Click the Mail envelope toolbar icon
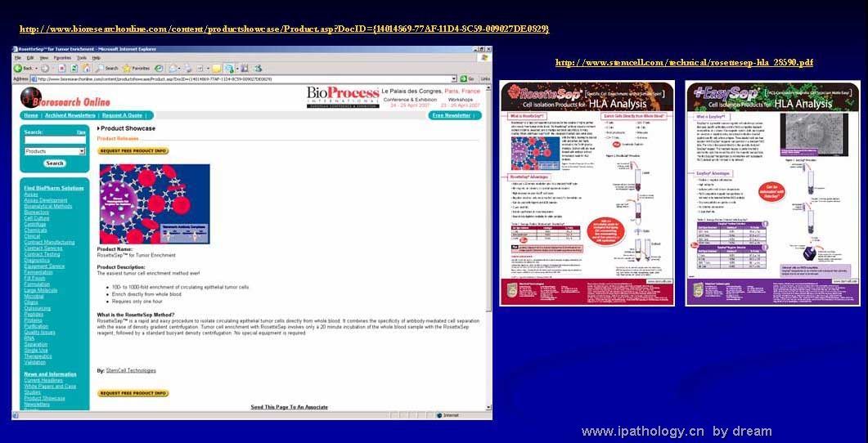868x443 pixels. click(172, 69)
